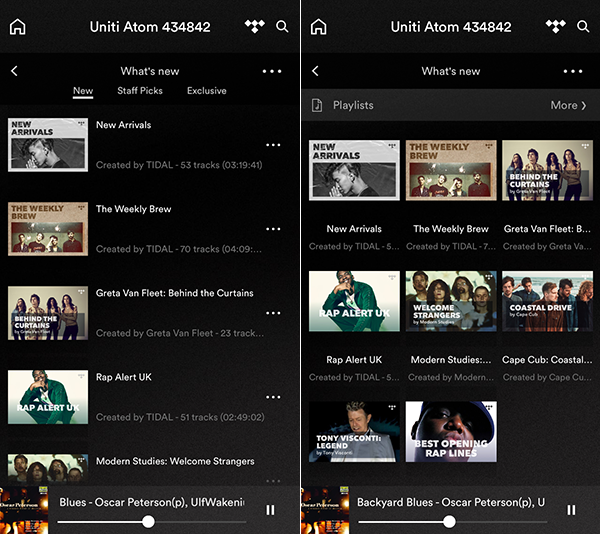This screenshot has height=534, width=600.
Task: Select 'The Weekly Brew' title in list
Action: point(133,209)
